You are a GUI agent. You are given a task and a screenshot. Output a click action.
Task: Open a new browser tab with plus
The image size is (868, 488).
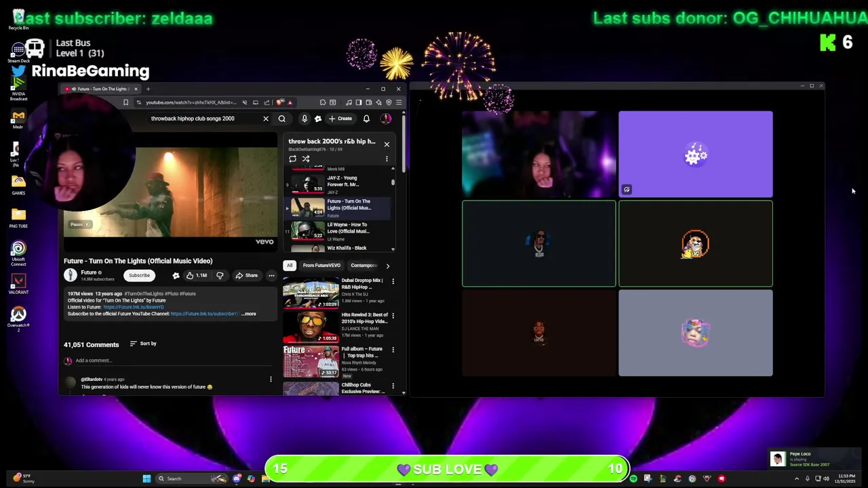coord(148,89)
